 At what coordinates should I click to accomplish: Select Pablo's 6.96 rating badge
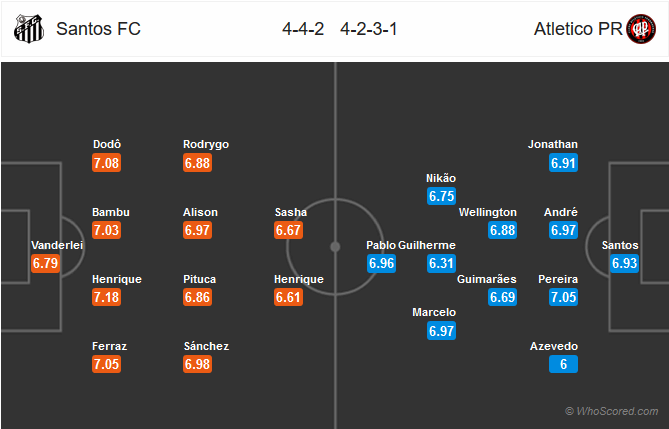(x=381, y=263)
